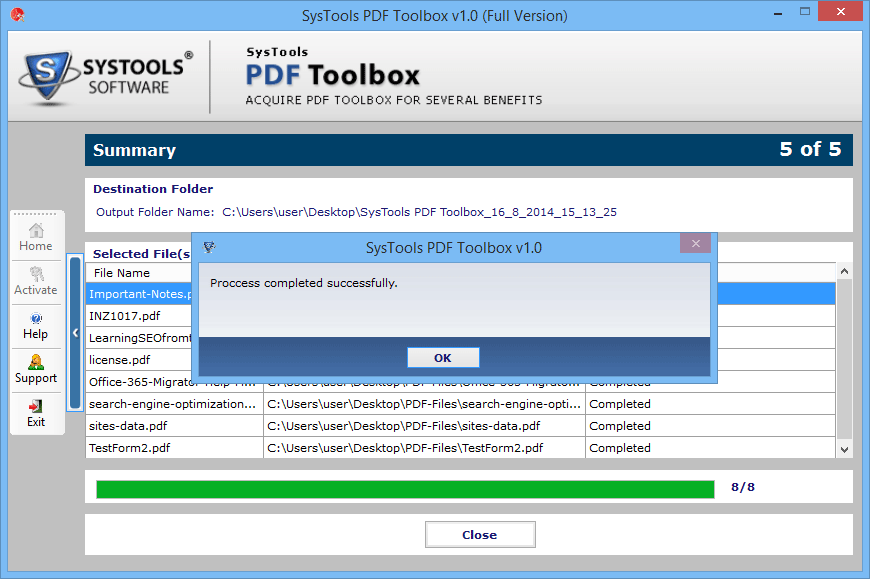The image size is (870, 579).
Task: Click the vertical scrollbar track of the file list
Action: click(x=844, y=360)
